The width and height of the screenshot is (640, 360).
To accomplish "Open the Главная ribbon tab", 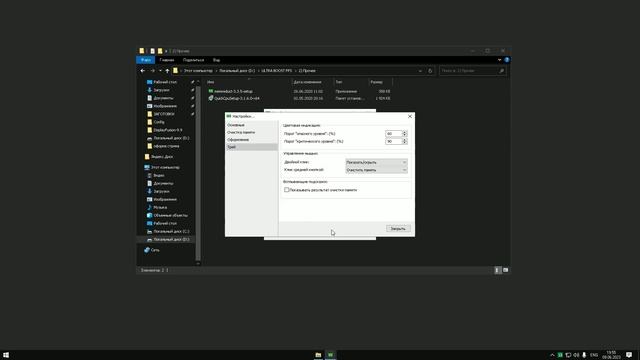I will (x=167, y=60).
